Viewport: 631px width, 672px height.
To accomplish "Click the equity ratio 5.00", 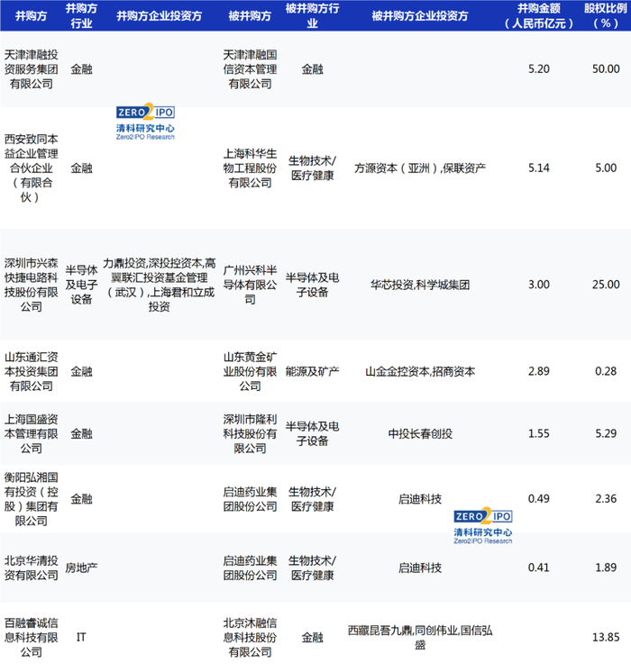I will (606, 168).
